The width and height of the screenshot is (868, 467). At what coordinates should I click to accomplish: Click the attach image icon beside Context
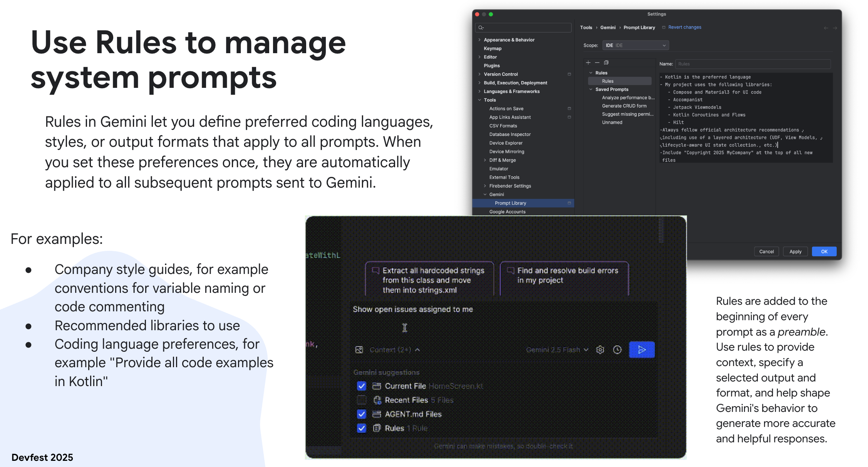tap(359, 349)
